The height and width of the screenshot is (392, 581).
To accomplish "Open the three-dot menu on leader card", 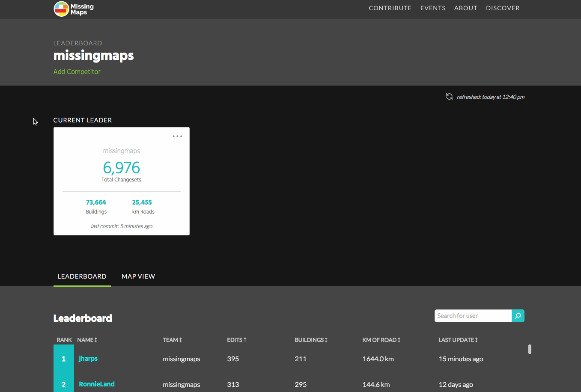I will (x=177, y=137).
